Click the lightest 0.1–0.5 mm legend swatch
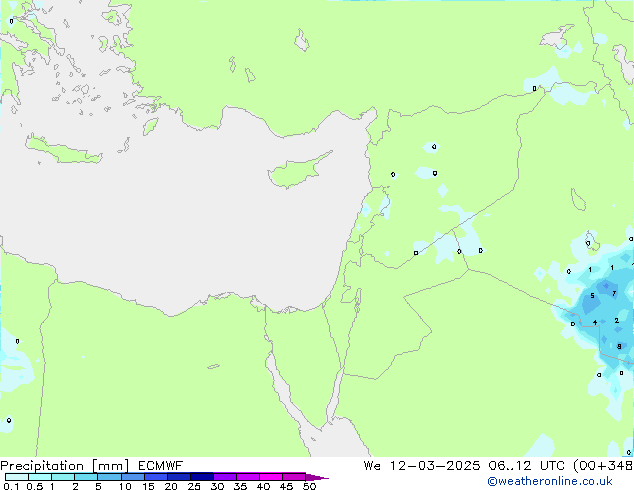Viewport: 634px width, 490px height. click(x=17, y=477)
